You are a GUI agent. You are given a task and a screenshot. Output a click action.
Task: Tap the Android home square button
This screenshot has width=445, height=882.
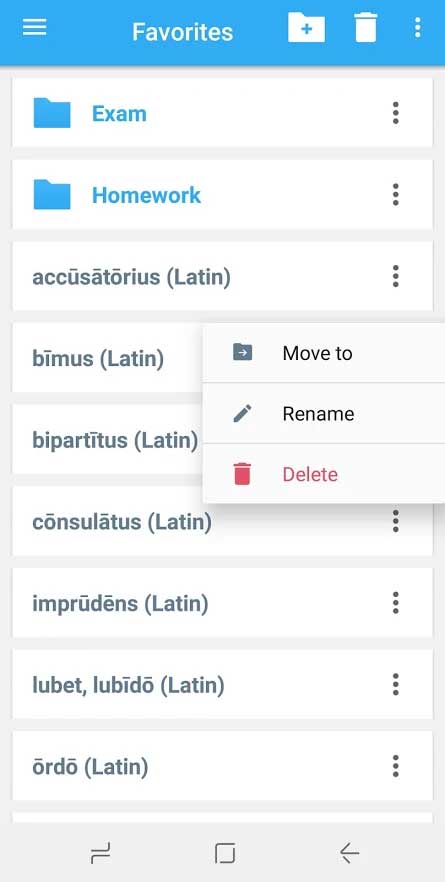(x=224, y=853)
